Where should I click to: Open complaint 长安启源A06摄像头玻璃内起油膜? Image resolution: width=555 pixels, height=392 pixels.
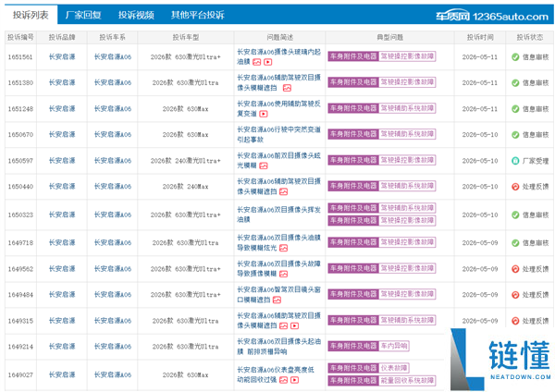point(278,56)
